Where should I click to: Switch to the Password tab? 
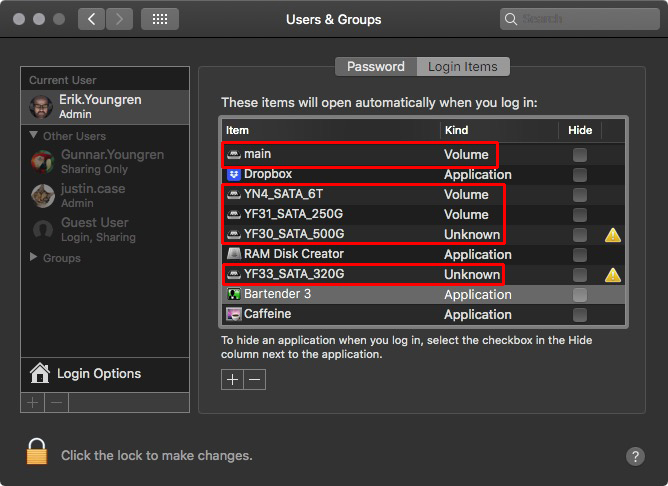[x=376, y=67]
